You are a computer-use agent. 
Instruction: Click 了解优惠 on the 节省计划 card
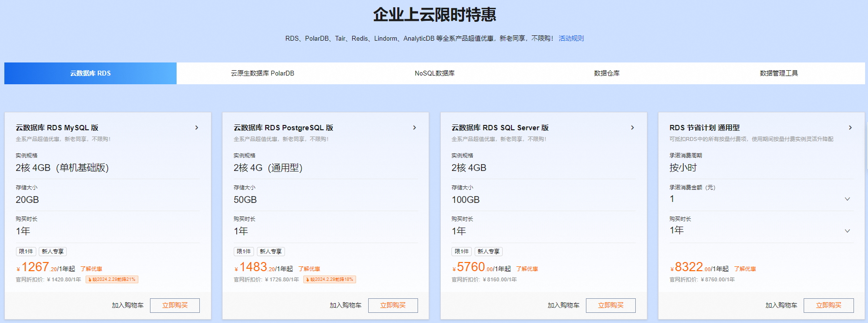[x=745, y=269]
